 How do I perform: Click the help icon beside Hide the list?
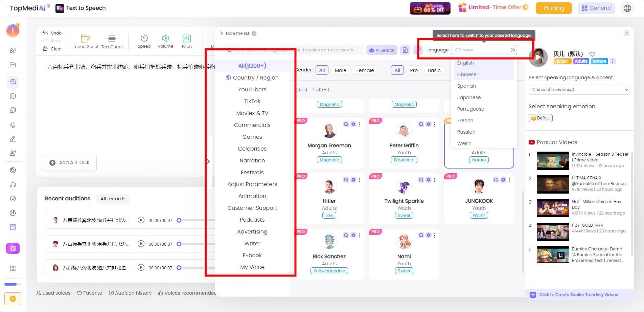click(254, 34)
